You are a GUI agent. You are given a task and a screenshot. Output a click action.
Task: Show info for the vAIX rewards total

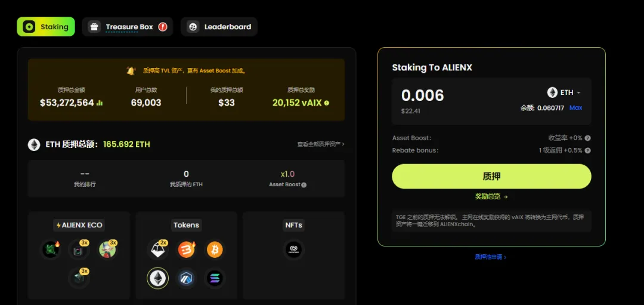(x=327, y=103)
